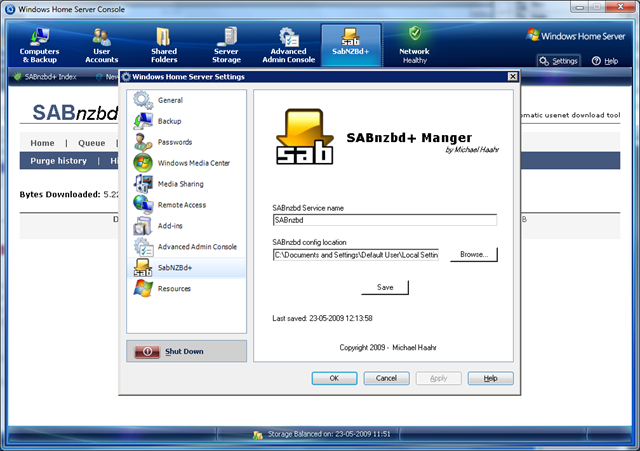Click 'by Michael Haahr' subtitle text
640x451 pixels.
click(x=472, y=150)
